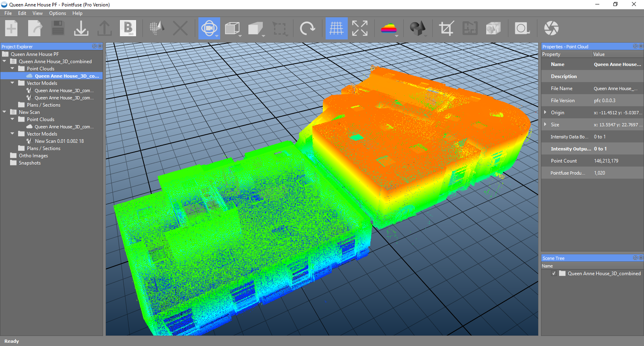Select New Scan 0.01 0.002 18 vector model
Viewport: 644px width, 346px height.
click(59, 141)
